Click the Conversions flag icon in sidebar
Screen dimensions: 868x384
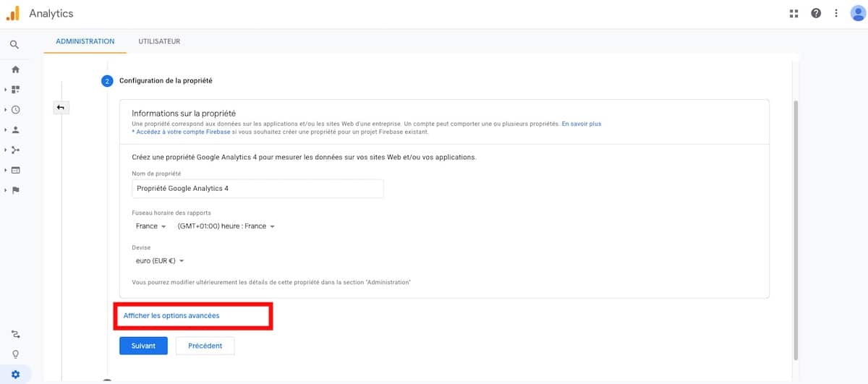(15, 190)
